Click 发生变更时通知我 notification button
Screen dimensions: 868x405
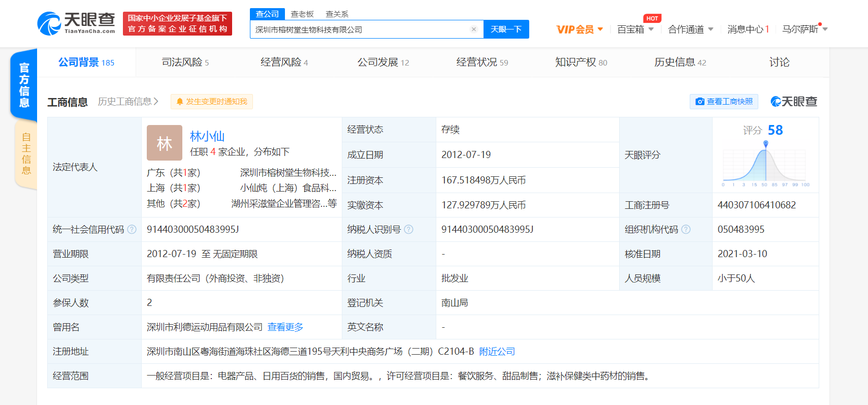point(212,102)
